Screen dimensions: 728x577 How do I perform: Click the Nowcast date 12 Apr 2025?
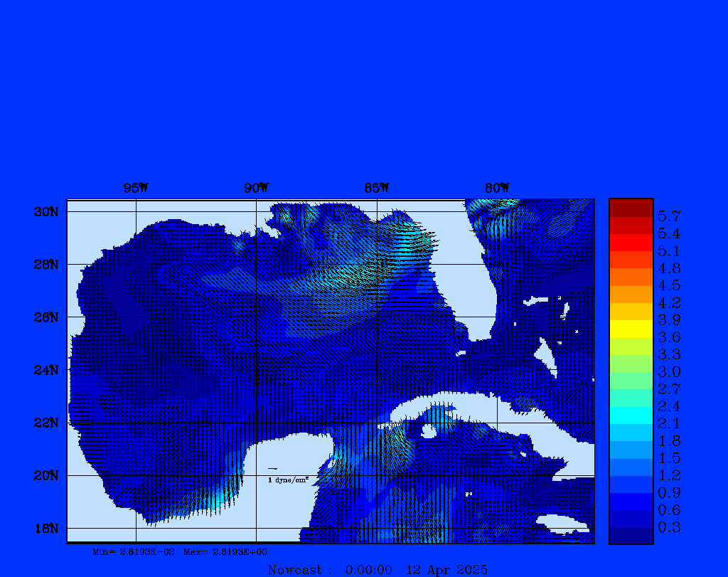pyautogui.click(x=446, y=570)
